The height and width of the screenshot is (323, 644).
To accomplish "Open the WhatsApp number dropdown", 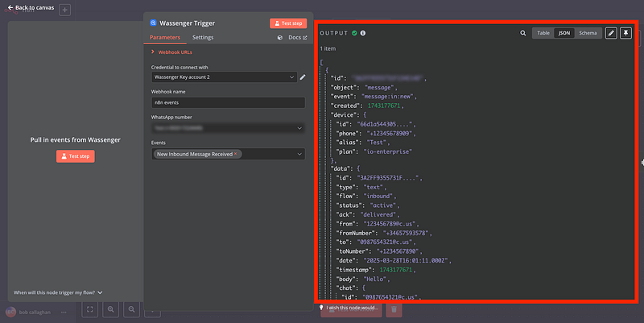I will pyautogui.click(x=228, y=128).
